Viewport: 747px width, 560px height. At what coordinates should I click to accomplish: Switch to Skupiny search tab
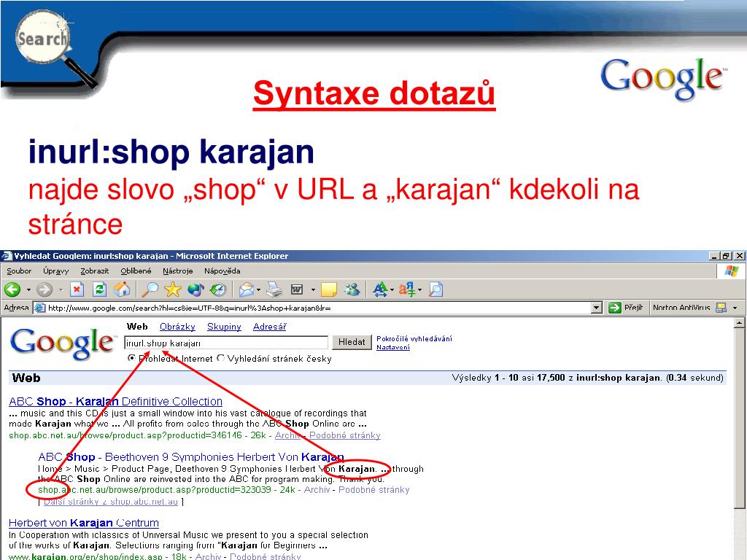point(224,327)
